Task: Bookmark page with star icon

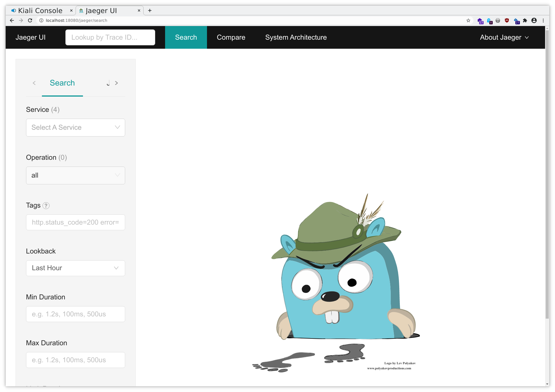Action: (x=468, y=20)
